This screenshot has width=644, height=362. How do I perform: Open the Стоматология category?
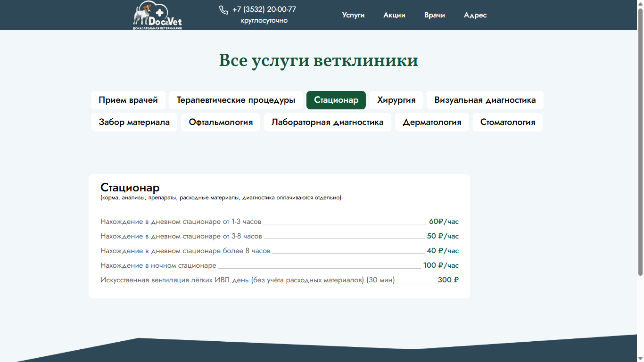coord(508,122)
